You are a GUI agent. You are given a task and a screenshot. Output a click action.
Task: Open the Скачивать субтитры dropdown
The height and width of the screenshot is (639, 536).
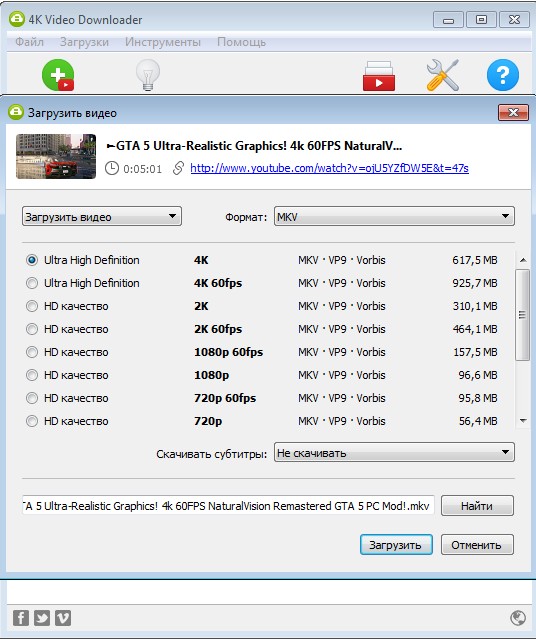click(394, 452)
